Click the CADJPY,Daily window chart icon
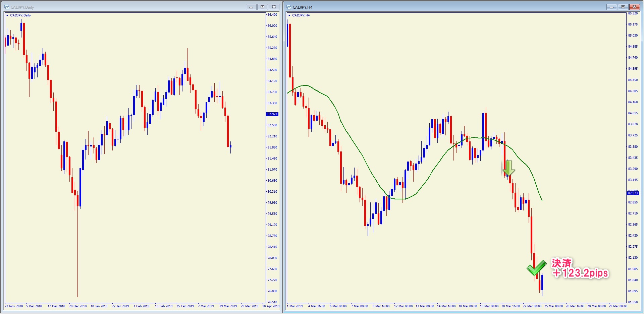The height and width of the screenshot is (314, 644). 7,7
